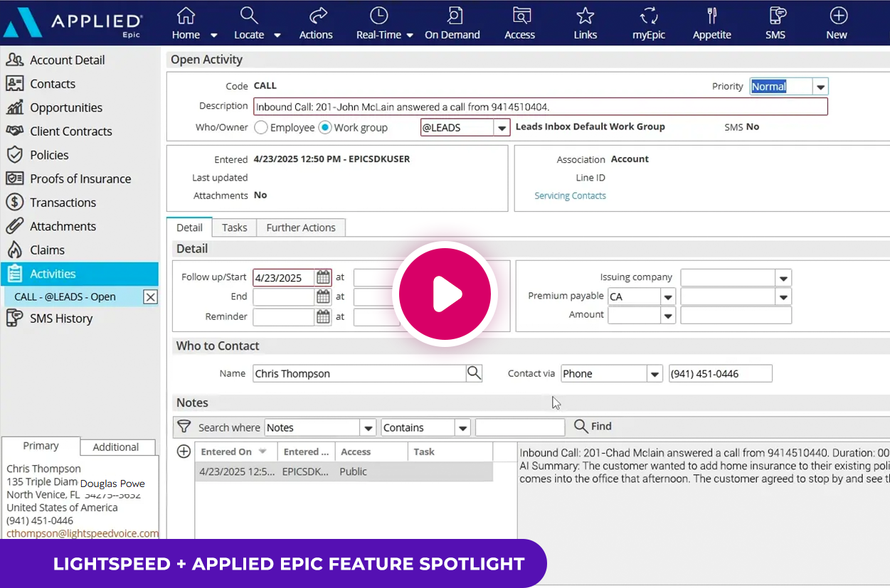Expand the Home dropdown arrow
Screen dimensions: 890x588
(x=213, y=35)
